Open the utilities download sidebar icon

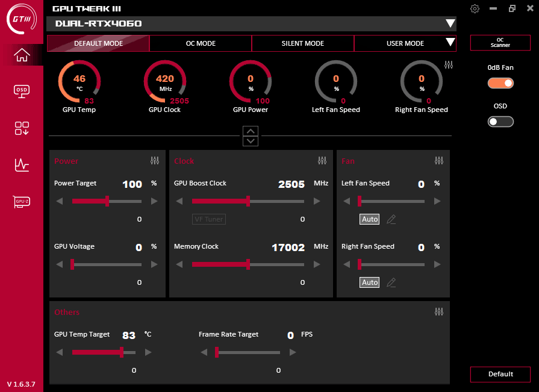pyautogui.click(x=22, y=128)
